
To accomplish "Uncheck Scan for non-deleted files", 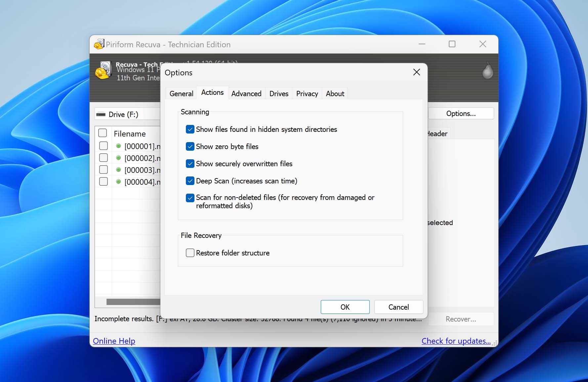I will (190, 198).
